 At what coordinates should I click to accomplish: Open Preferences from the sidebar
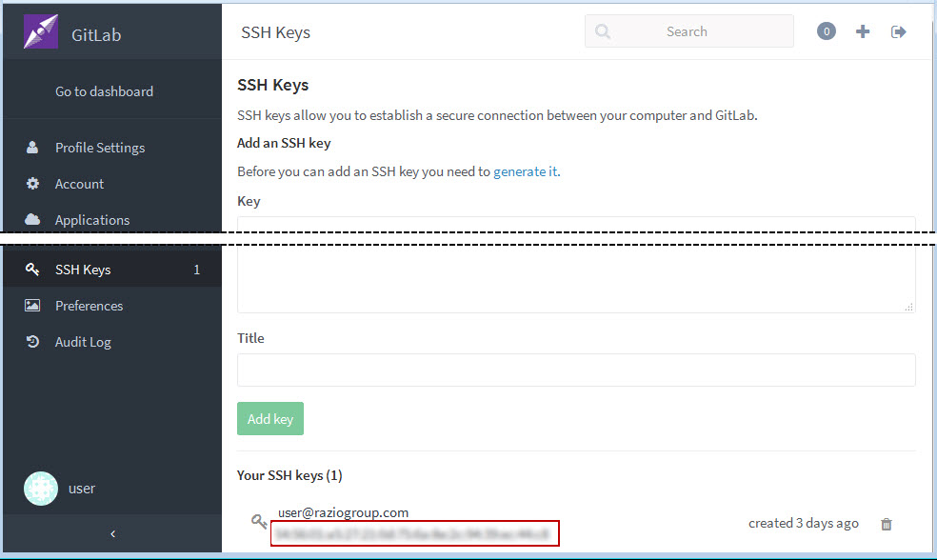pyautogui.click(x=89, y=306)
